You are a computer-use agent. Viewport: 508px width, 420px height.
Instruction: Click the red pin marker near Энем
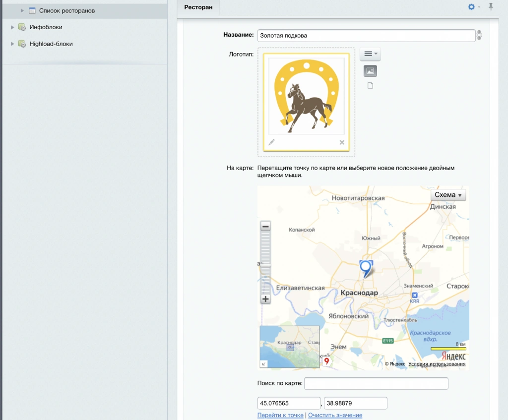click(327, 361)
